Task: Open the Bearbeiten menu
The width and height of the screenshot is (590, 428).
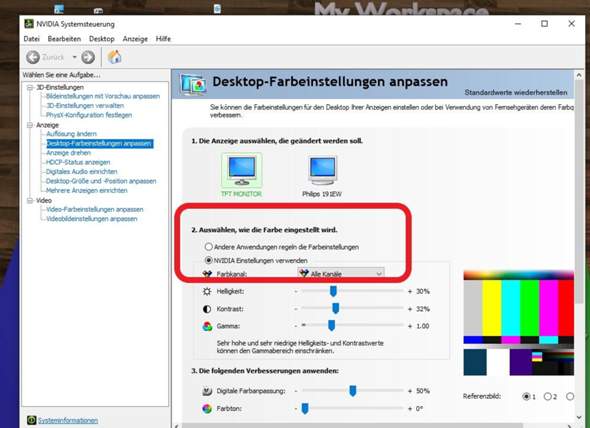Action: (x=64, y=39)
